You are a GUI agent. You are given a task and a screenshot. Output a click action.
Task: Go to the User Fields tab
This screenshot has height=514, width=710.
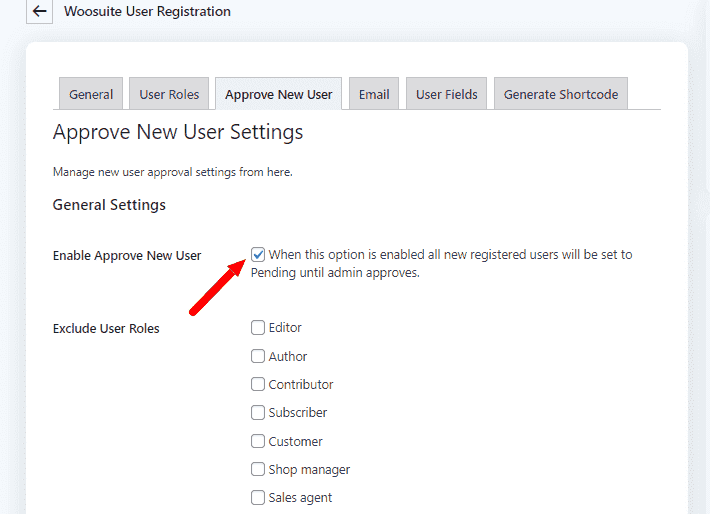446,94
